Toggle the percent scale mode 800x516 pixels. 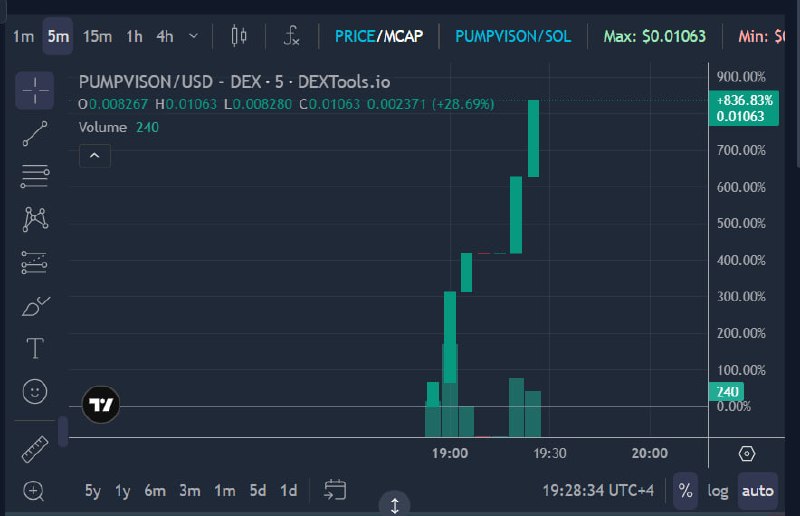685,491
